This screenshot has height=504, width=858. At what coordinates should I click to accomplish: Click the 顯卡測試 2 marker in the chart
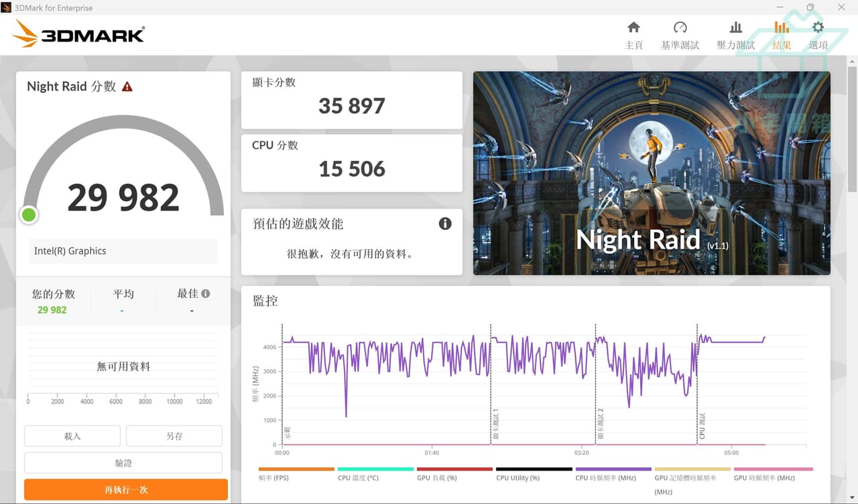(x=600, y=424)
